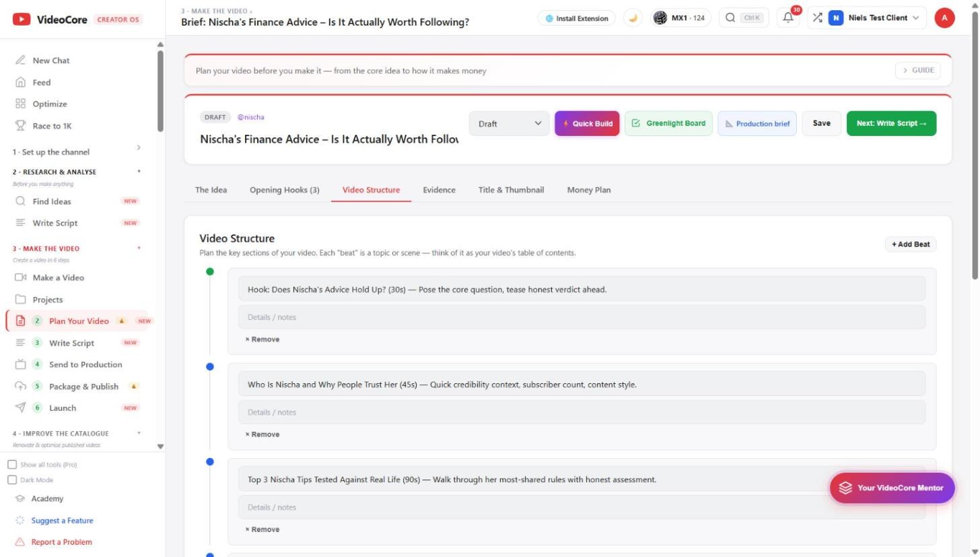Open the Feed home icon

(x=20, y=82)
